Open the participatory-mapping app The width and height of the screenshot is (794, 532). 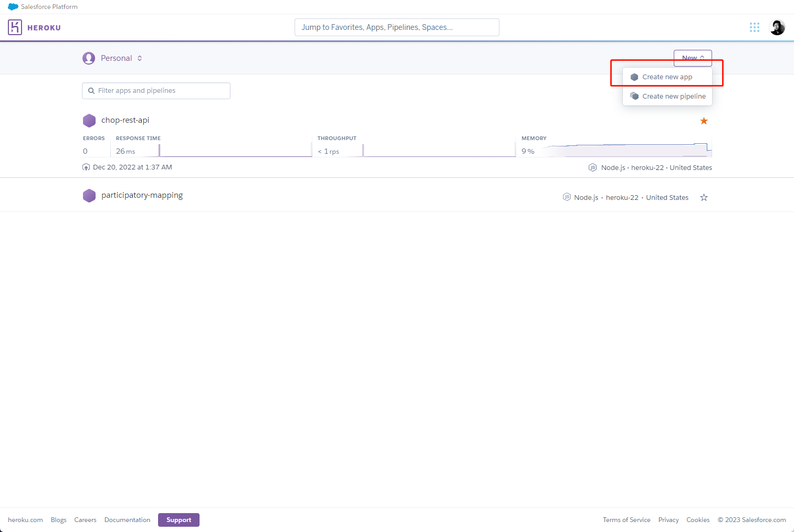pyautogui.click(x=142, y=195)
